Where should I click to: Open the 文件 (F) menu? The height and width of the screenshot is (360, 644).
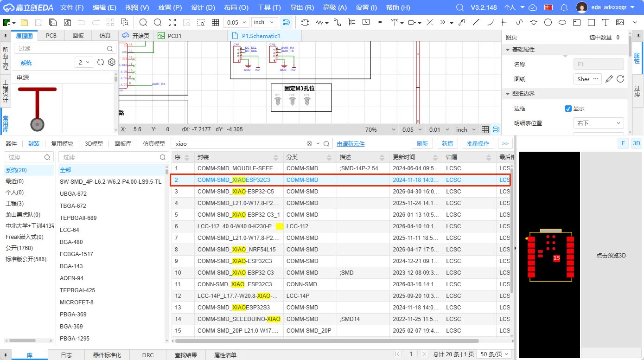click(72, 7)
